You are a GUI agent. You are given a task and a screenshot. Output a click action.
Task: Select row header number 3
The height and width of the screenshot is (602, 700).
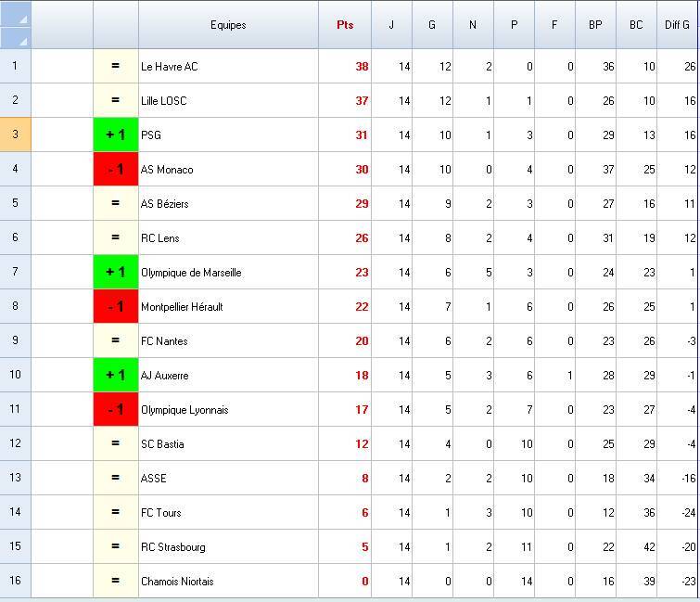point(15,135)
